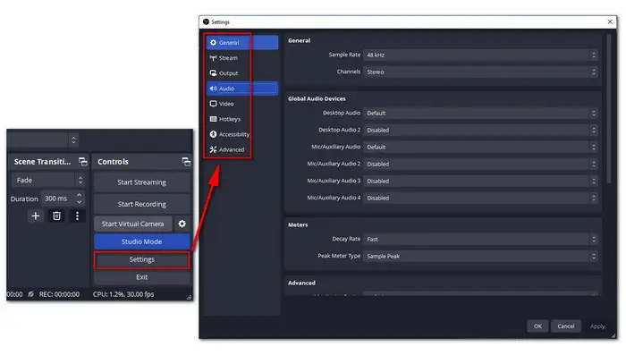Open the Fade transition type dropdown
This screenshot has height=364, width=626.
(x=45, y=180)
